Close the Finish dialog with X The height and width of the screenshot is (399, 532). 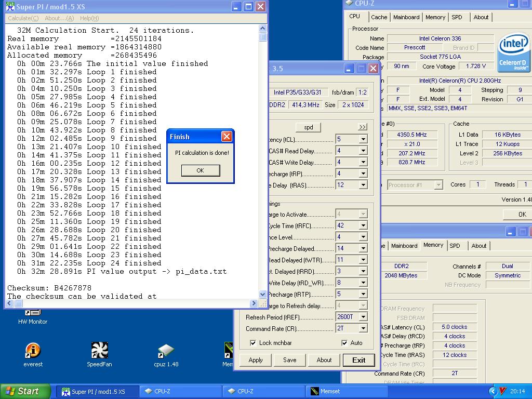227,137
